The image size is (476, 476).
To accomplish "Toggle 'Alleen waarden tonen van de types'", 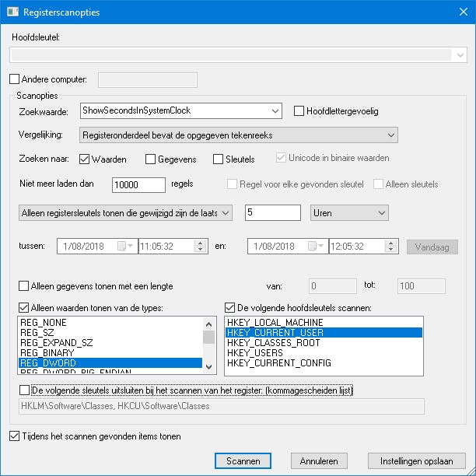I will click(x=23, y=308).
